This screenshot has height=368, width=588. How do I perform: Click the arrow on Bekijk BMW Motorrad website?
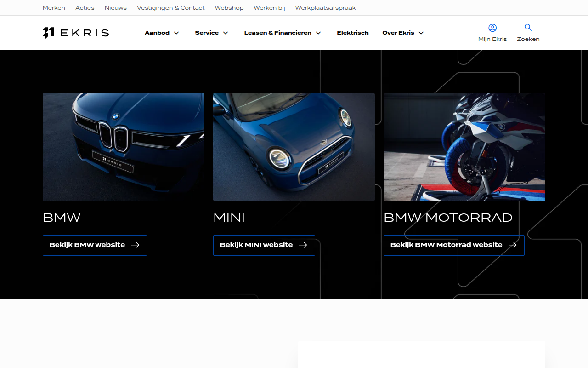point(512,245)
